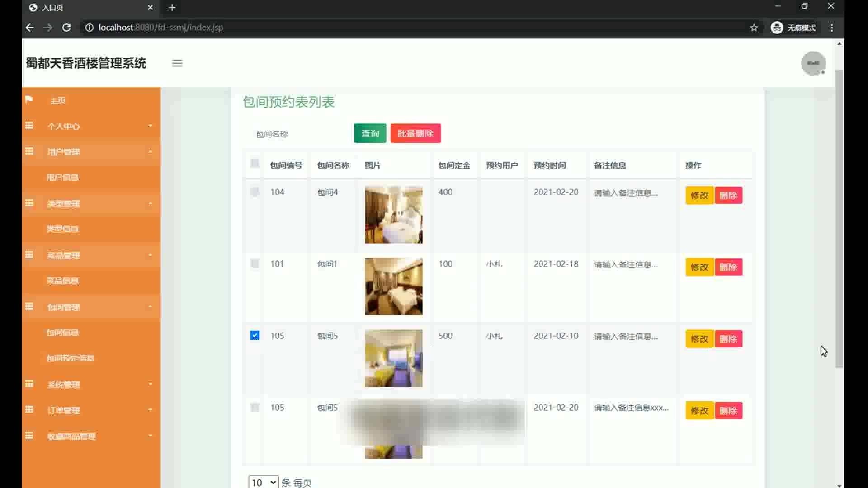The height and width of the screenshot is (488, 868).
Task: Click the green 查询 button
Action: tap(370, 134)
